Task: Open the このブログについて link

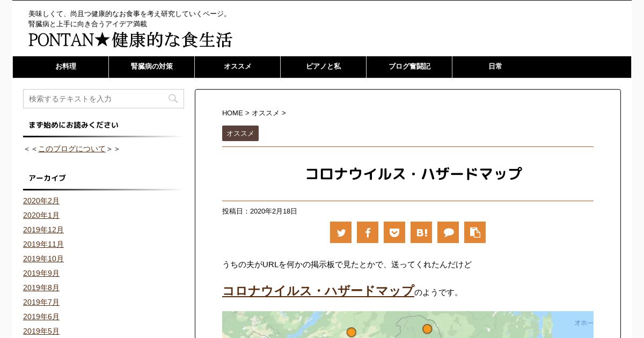Action: pyautogui.click(x=72, y=149)
